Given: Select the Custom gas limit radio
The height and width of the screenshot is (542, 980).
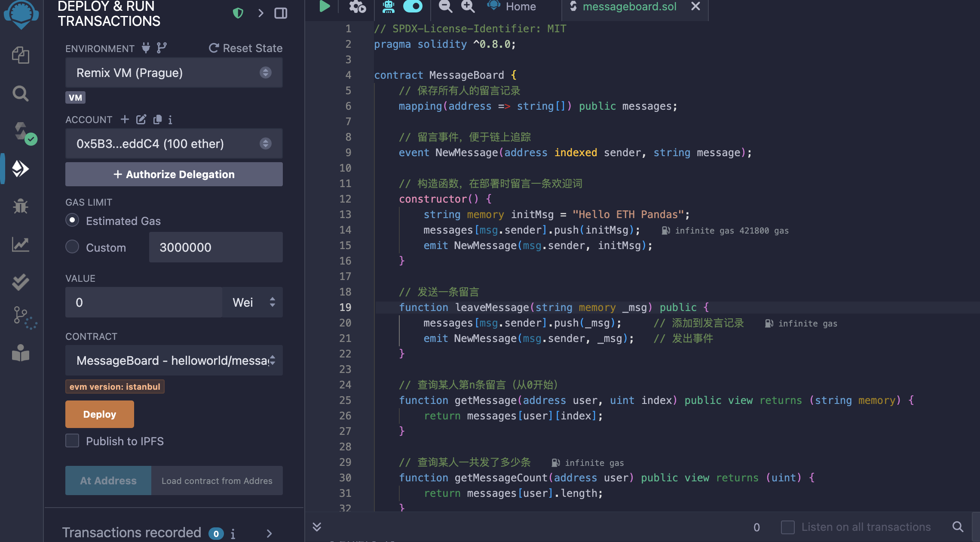Looking at the screenshot, I should [72, 247].
